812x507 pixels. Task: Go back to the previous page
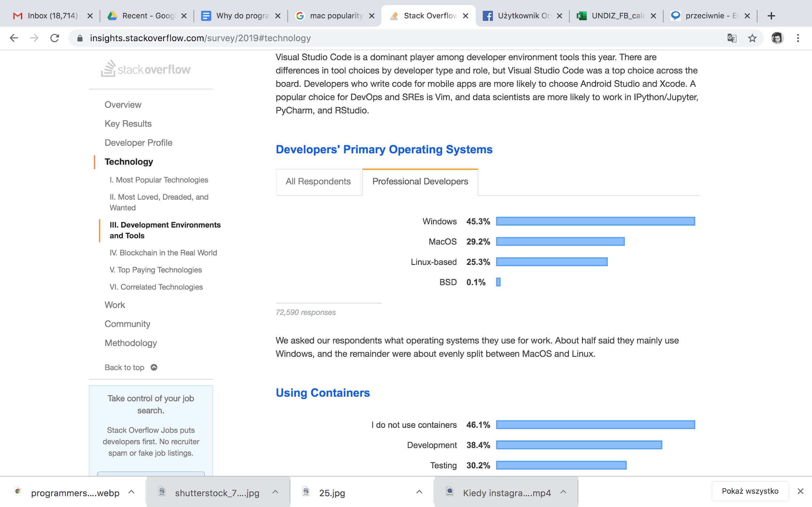(x=14, y=38)
